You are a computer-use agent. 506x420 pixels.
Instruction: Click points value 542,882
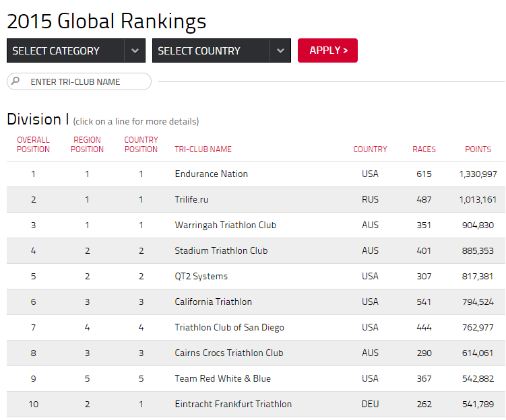tap(478, 378)
